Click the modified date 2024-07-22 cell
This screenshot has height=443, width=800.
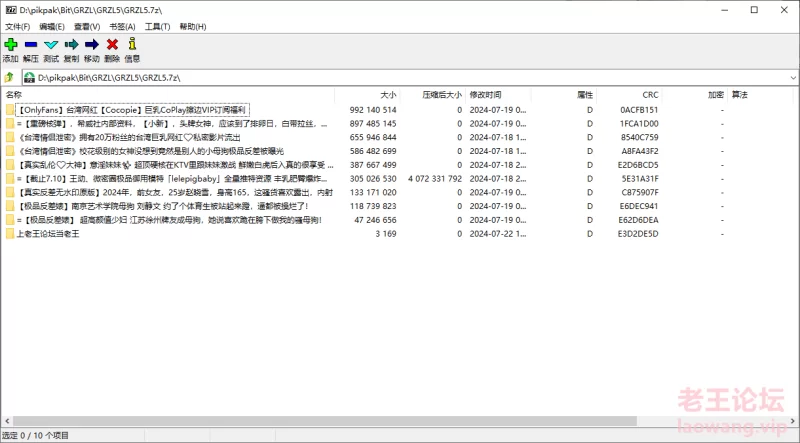[x=498, y=234]
